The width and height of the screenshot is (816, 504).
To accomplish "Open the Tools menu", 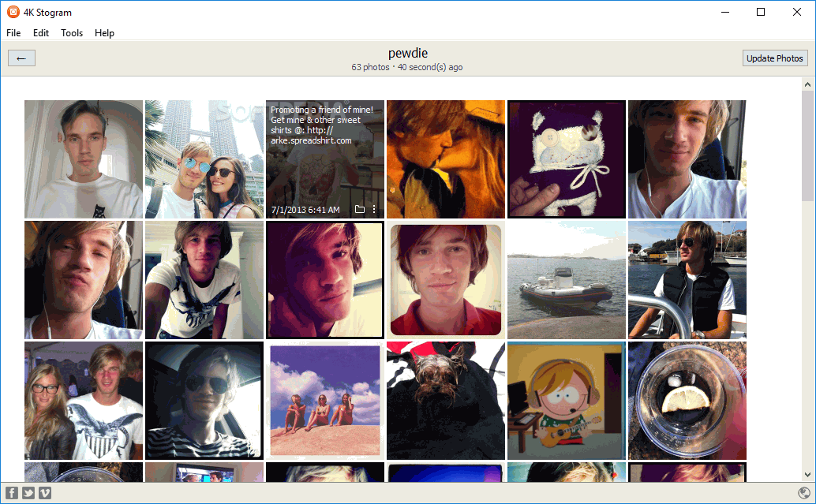I will (x=72, y=33).
